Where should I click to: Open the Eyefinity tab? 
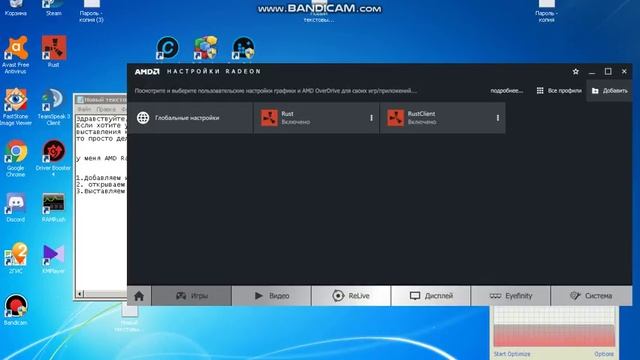[511, 296]
